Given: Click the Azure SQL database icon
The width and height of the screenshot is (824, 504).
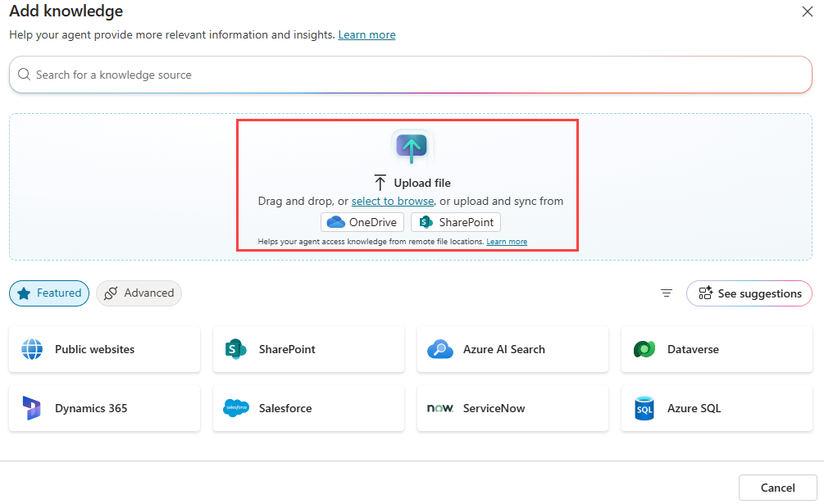Looking at the screenshot, I should (x=644, y=408).
